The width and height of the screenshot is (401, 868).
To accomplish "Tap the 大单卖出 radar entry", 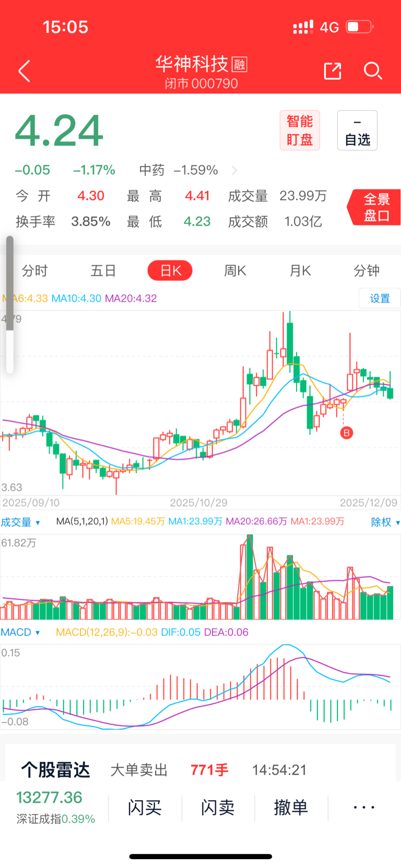I will click(139, 770).
